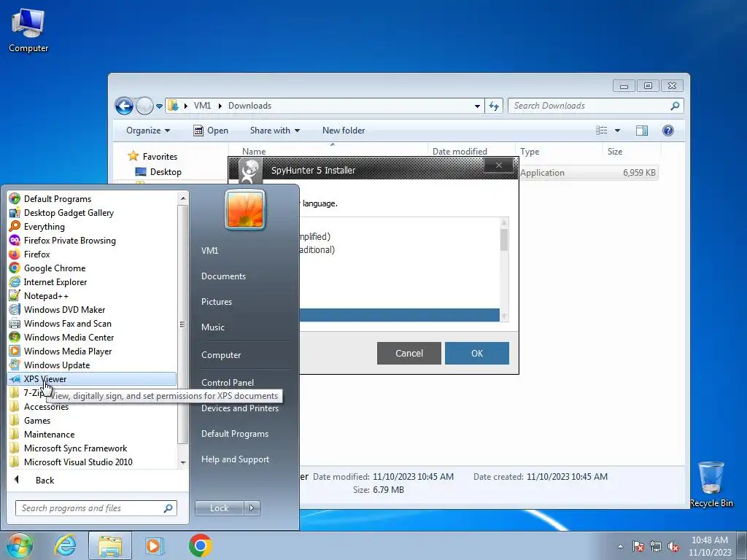Open Help and Support
The height and width of the screenshot is (560, 747).
235,459
